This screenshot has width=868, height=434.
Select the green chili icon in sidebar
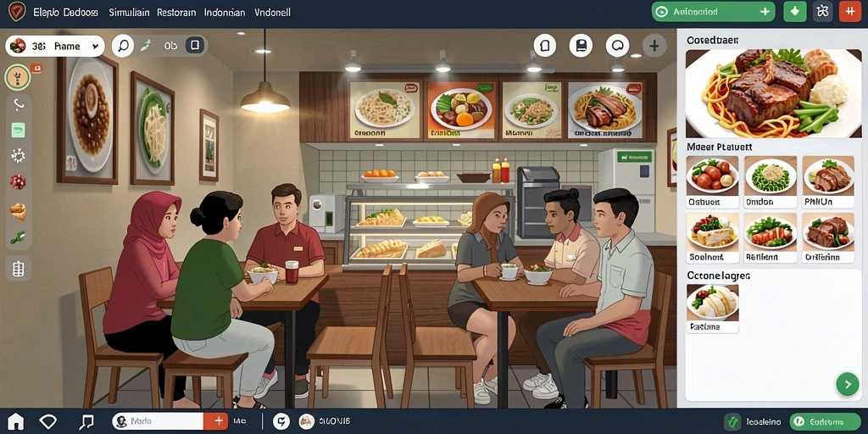click(18, 237)
